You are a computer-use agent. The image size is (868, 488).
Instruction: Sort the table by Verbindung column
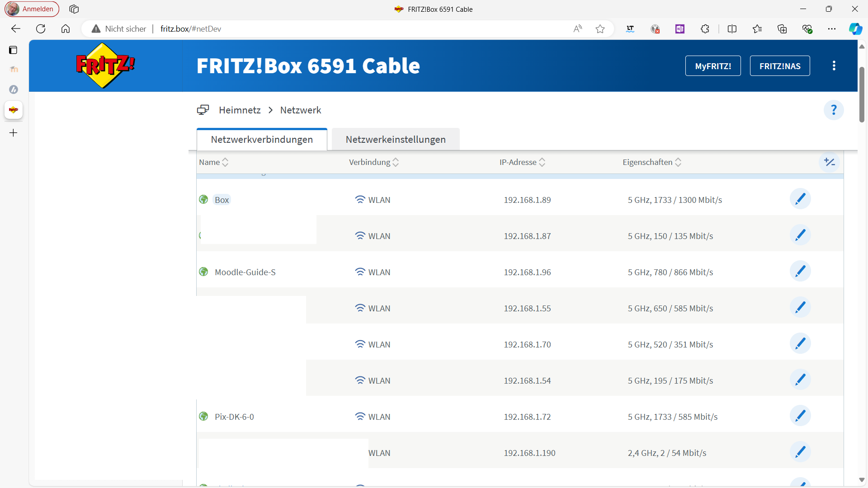374,162
